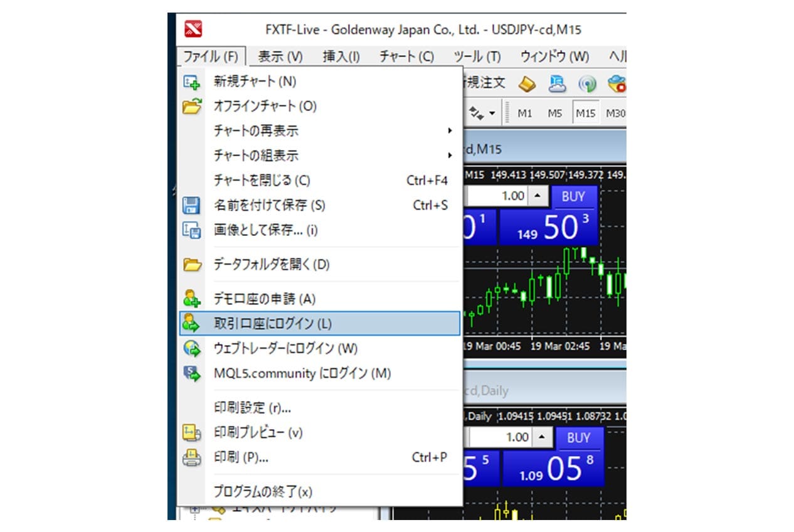This screenshot has height=532, width=794.
Task: Open the ファイル (F) menu
Action: 211,56
